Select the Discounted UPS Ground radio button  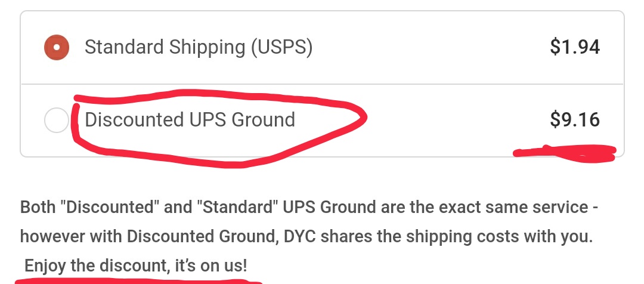57,121
